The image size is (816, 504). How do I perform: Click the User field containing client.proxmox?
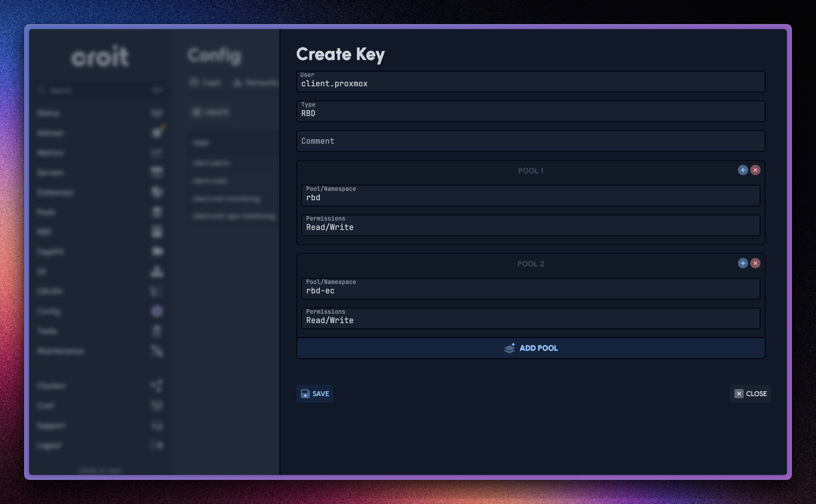pos(530,82)
